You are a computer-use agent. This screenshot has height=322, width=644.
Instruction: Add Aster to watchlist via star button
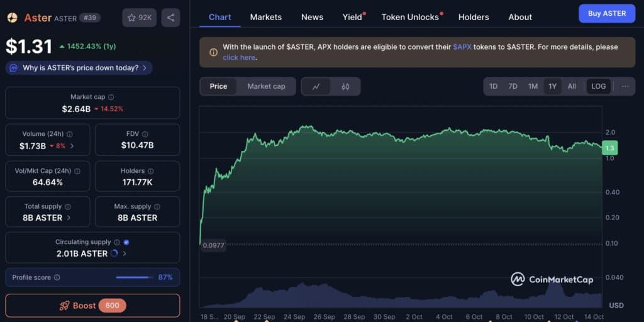pos(139,18)
